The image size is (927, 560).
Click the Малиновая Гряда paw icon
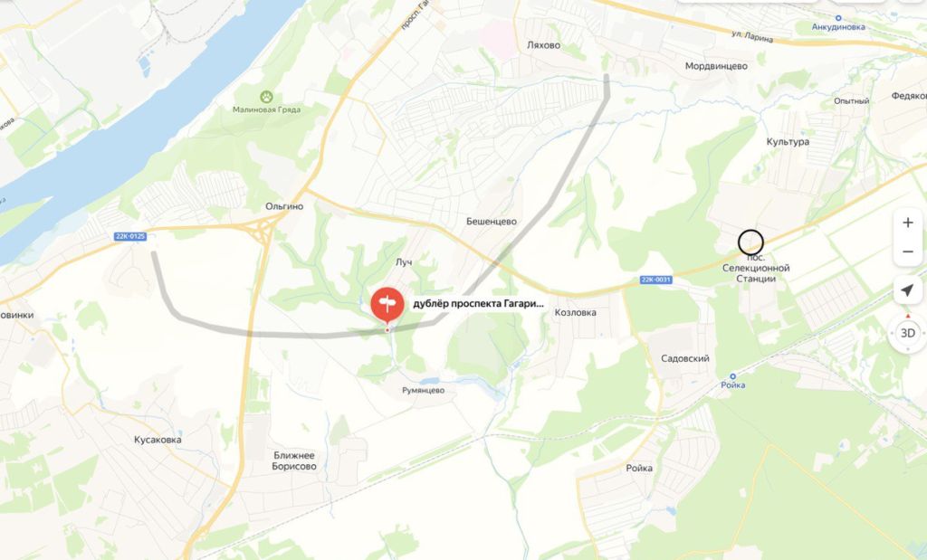coord(267,96)
